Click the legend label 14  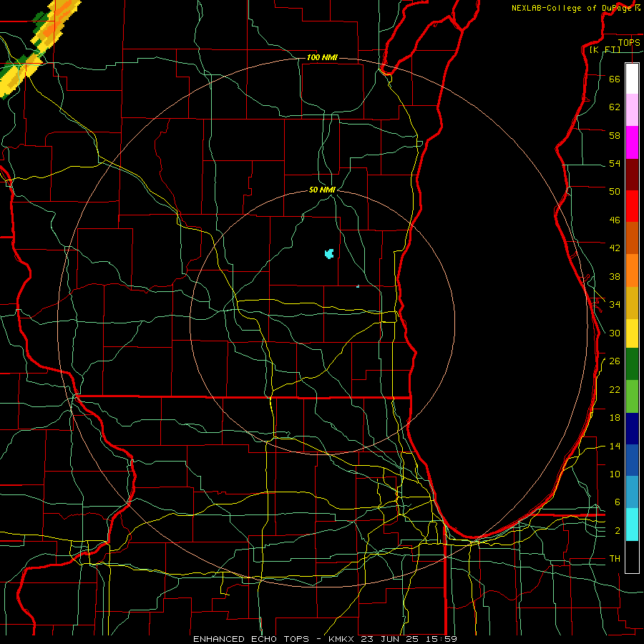615,446
